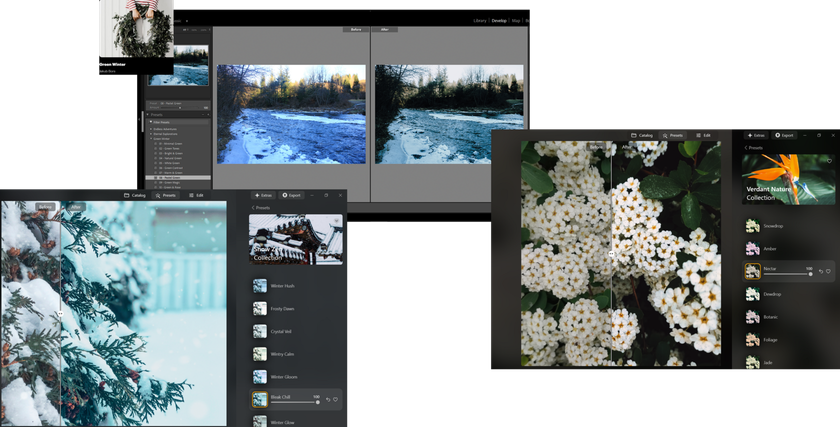Favorite the Bleak Chill preset with heart icon

335,400
